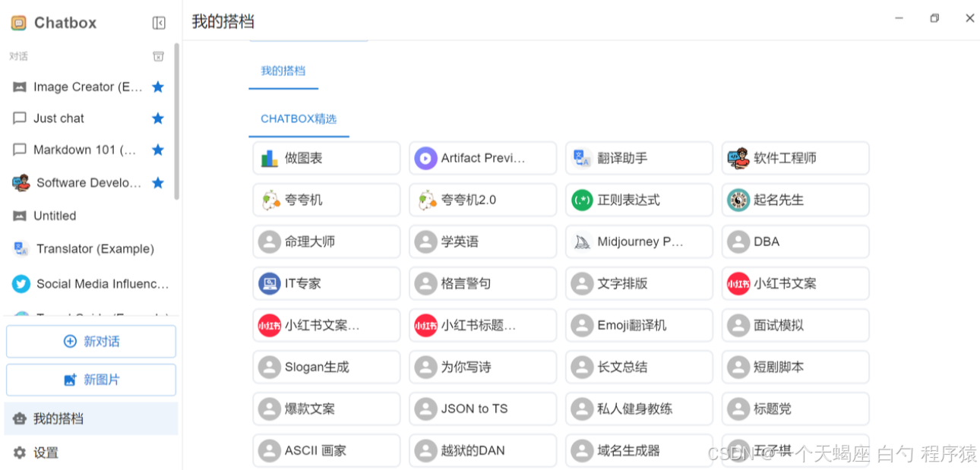Toggle the star on Software Developer conversation
Screen dimensions: 980x470
pos(158,182)
